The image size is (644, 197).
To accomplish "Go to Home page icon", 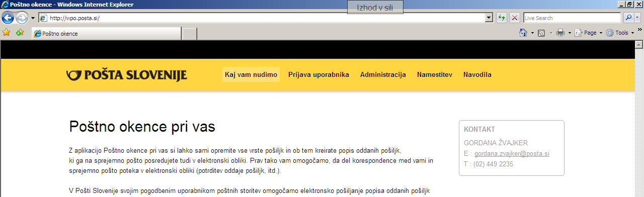I will click(523, 33).
